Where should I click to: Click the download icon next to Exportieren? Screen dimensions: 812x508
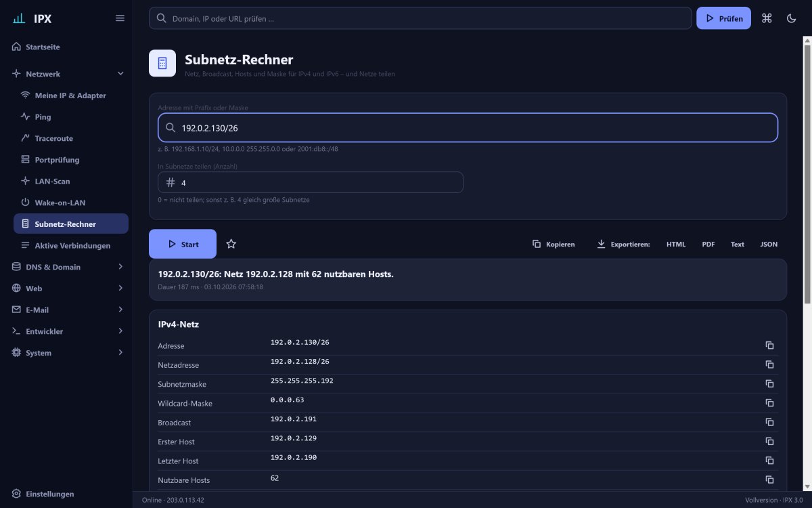(x=601, y=244)
